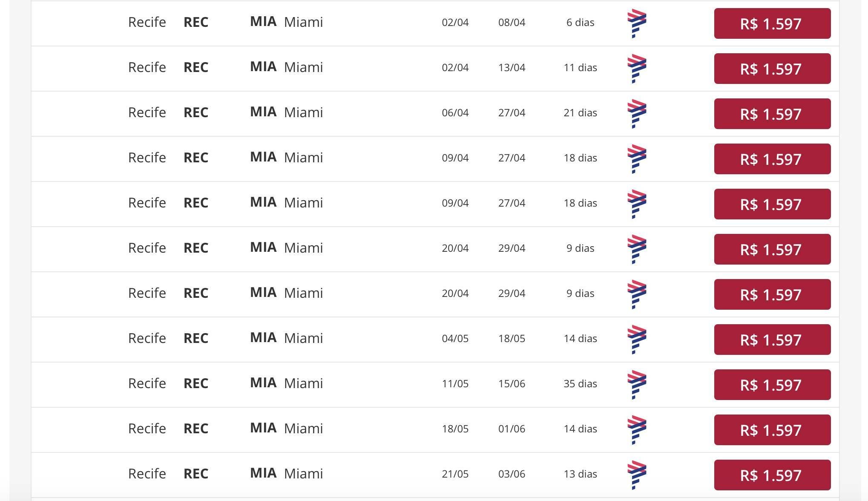
Task: Click LATAM logo on 21 dias row
Action: pos(637,114)
